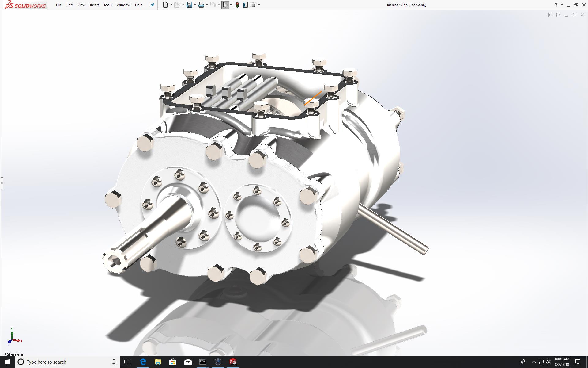Open the Options gear icon
Screen dimensions: 588x368
[x=253, y=5]
